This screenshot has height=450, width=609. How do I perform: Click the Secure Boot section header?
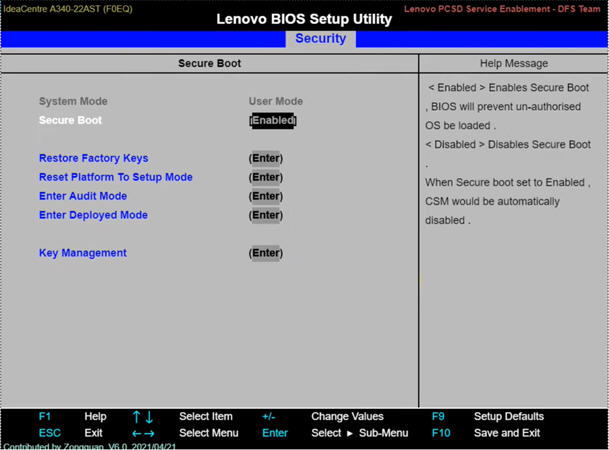click(209, 63)
